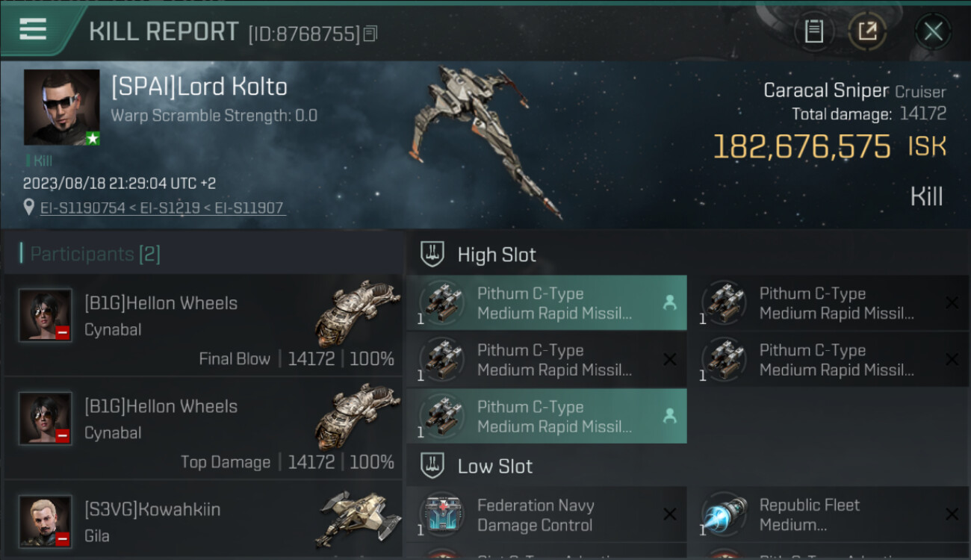Open the EI-S1190754 system location link
This screenshot has width=971, height=560.
pyautogui.click(x=82, y=208)
